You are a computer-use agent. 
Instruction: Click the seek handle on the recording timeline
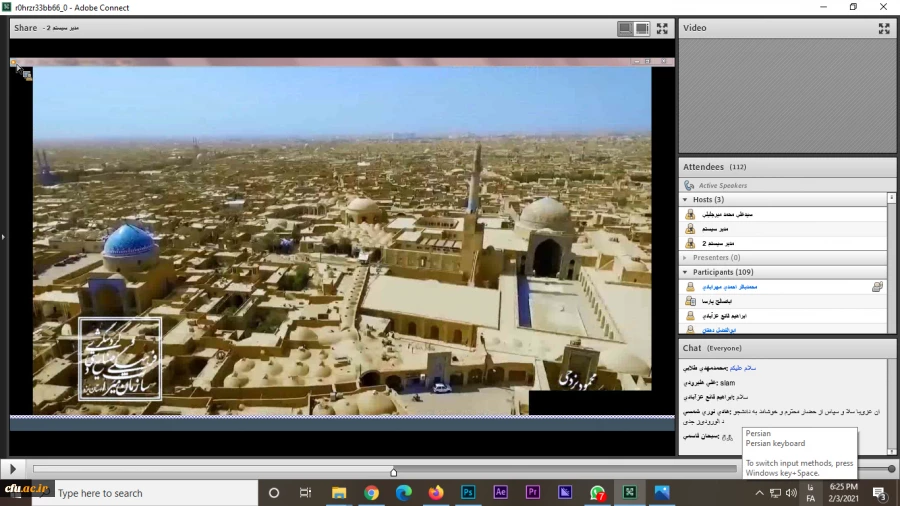[x=393, y=471]
